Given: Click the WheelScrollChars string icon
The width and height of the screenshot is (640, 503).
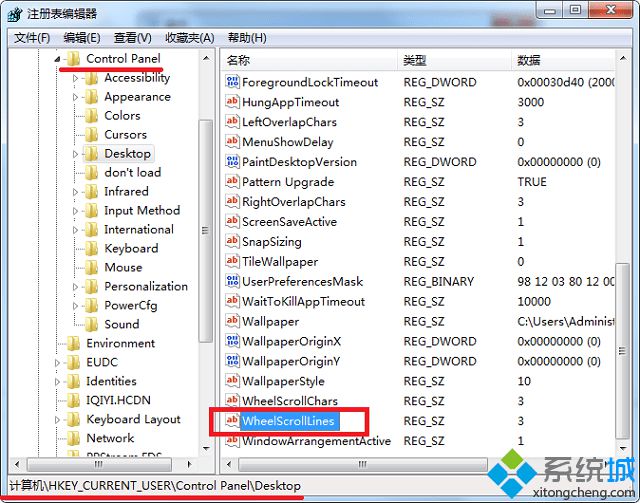Looking at the screenshot, I should click(x=232, y=401).
